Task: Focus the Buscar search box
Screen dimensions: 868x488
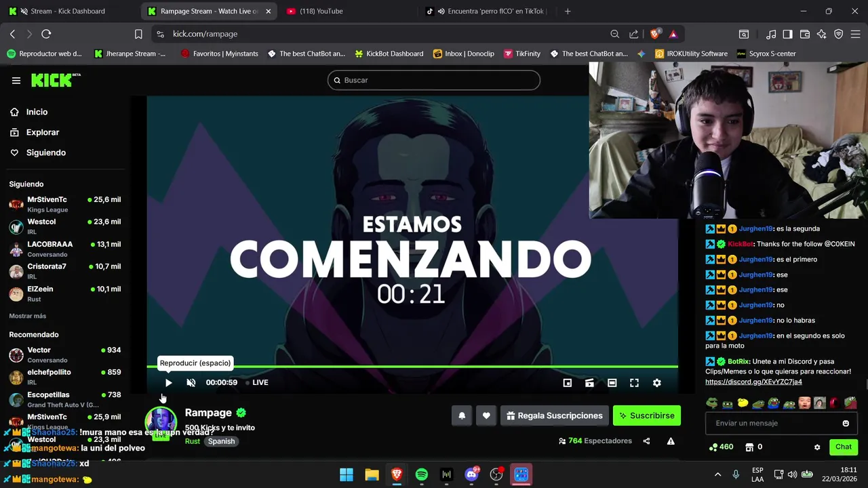Action: coord(434,80)
